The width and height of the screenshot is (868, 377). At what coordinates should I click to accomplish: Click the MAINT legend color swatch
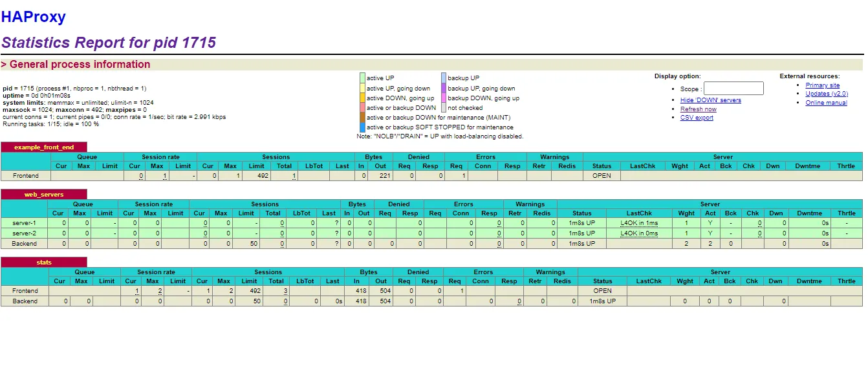362,118
